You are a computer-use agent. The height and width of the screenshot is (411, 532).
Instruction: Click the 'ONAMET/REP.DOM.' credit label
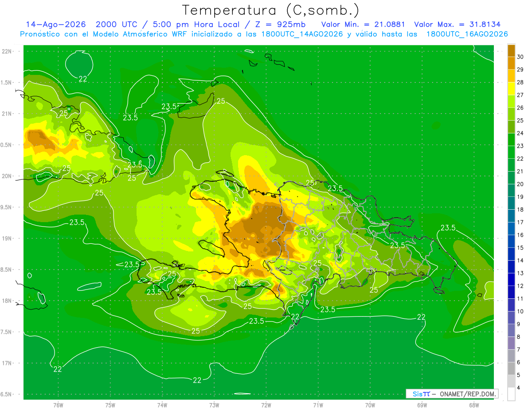pyautogui.click(x=468, y=394)
